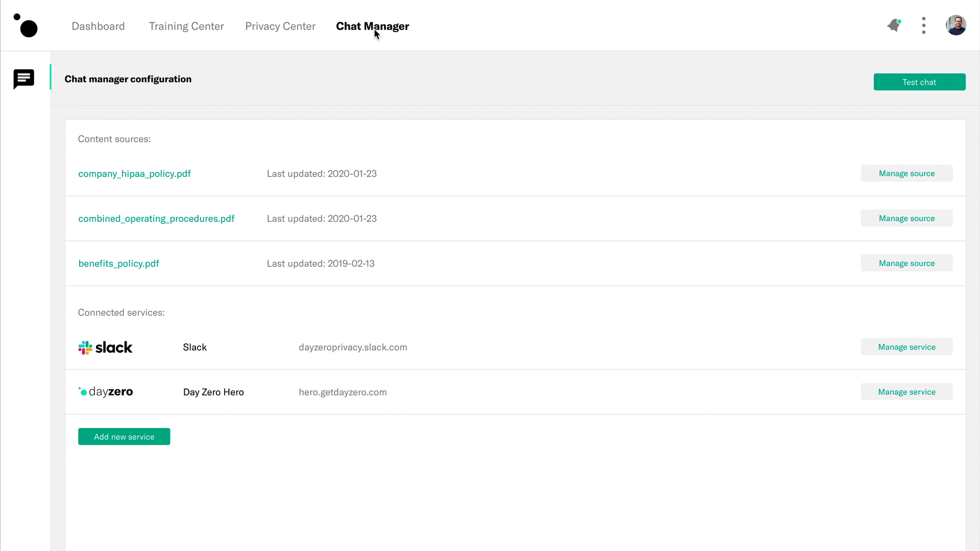Launch Test chat button

point(919,82)
